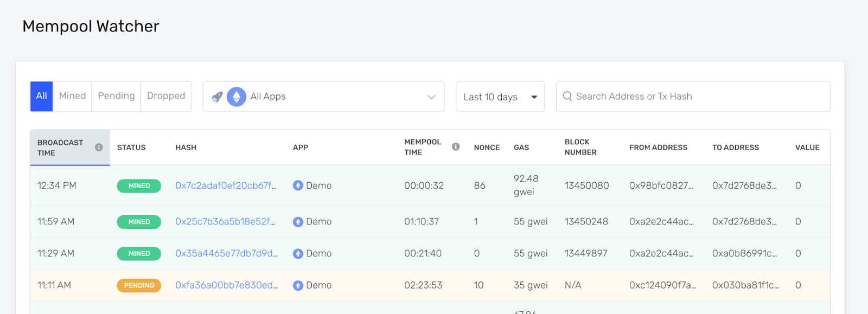868x314 pixels.
Task: Filter by Dropped transactions
Action: click(166, 96)
